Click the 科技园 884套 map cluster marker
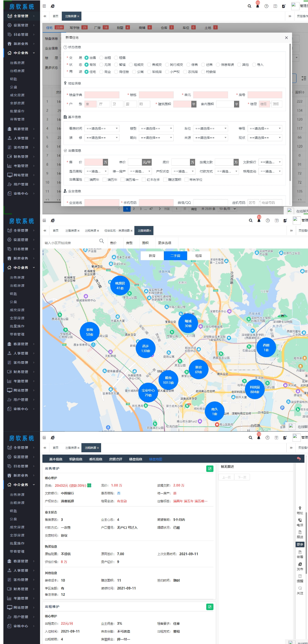 point(255,390)
